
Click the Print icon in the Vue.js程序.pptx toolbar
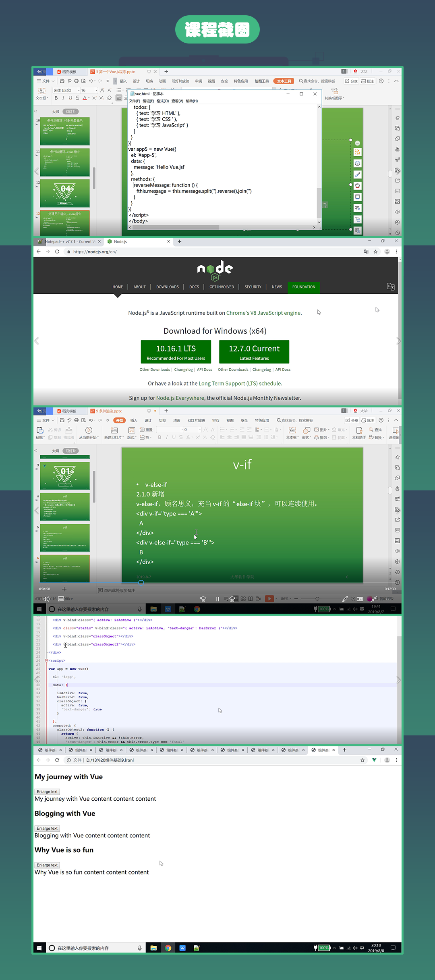click(x=76, y=81)
